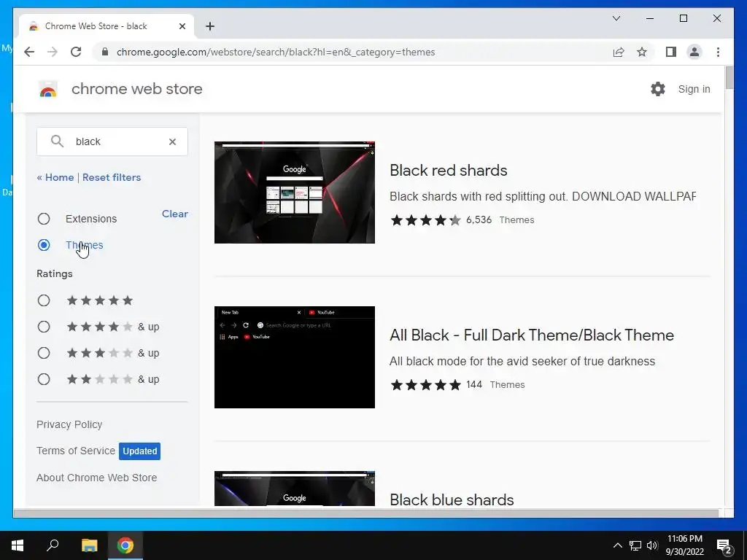Click Reset filters link
The height and width of the screenshot is (560, 747).
(112, 177)
